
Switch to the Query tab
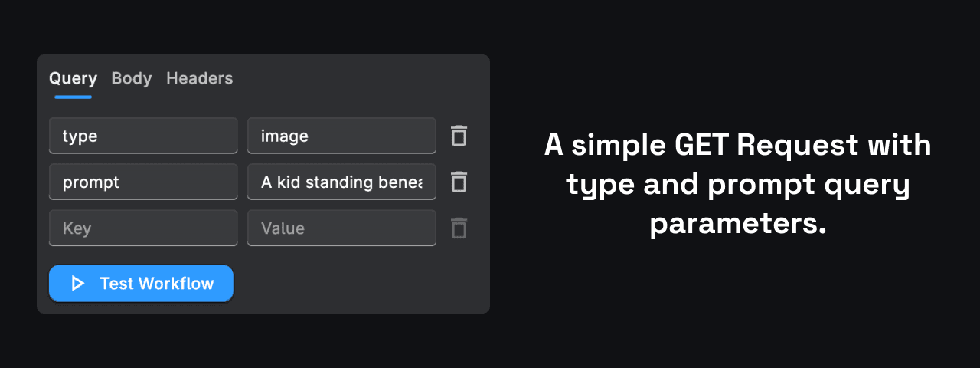(73, 78)
